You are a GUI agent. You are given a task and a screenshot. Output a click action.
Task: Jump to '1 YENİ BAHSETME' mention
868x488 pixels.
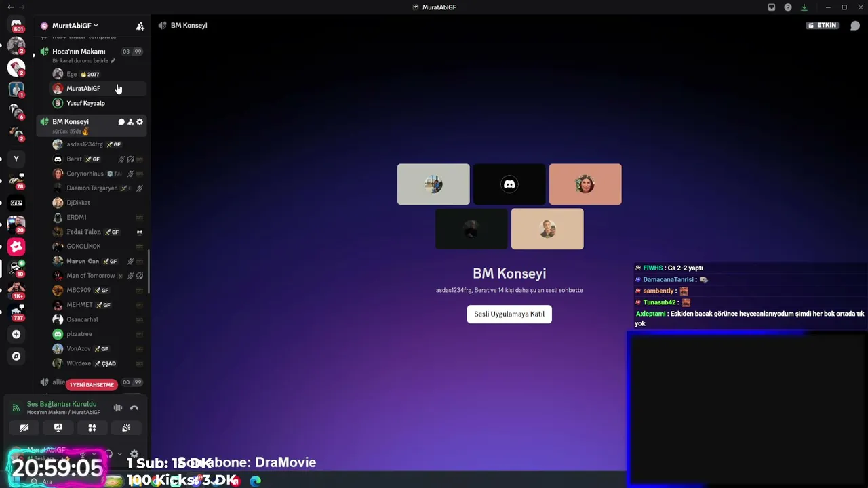pos(92,385)
